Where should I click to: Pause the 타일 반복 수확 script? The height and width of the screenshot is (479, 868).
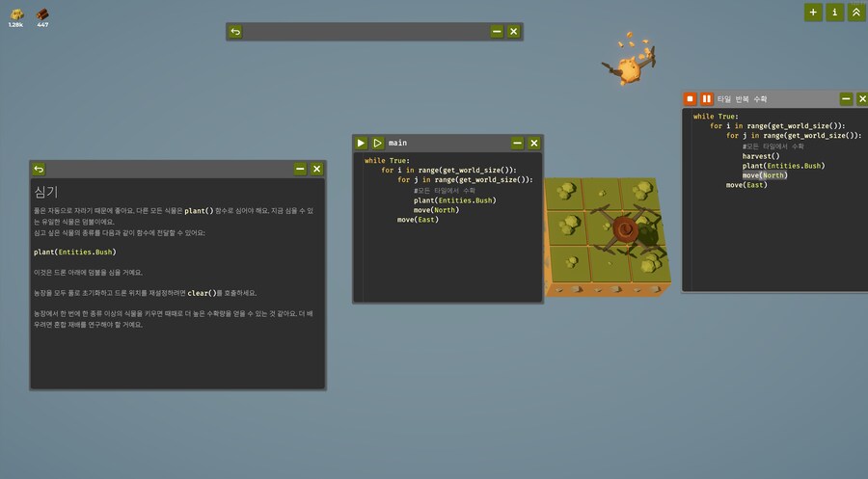[706, 98]
